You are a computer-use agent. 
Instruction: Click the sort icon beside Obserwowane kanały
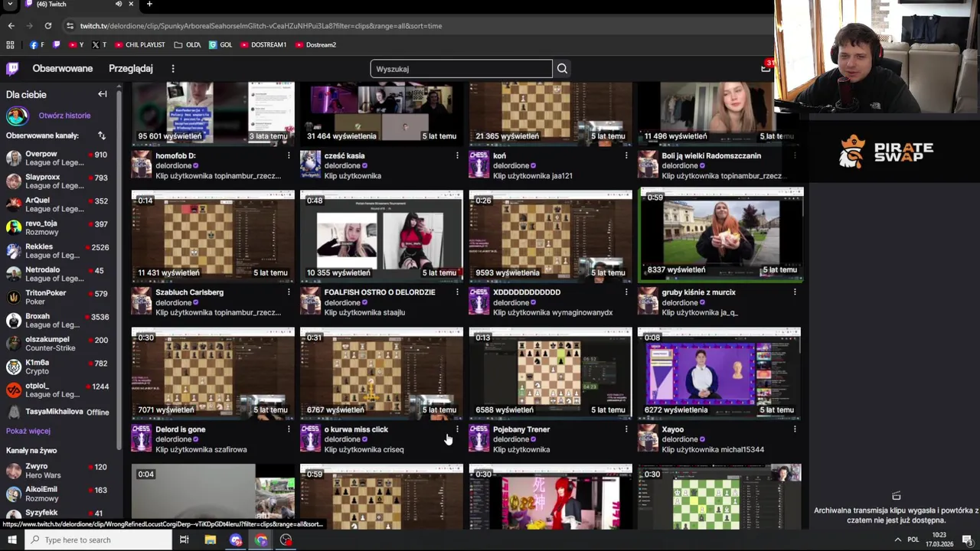click(101, 135)
